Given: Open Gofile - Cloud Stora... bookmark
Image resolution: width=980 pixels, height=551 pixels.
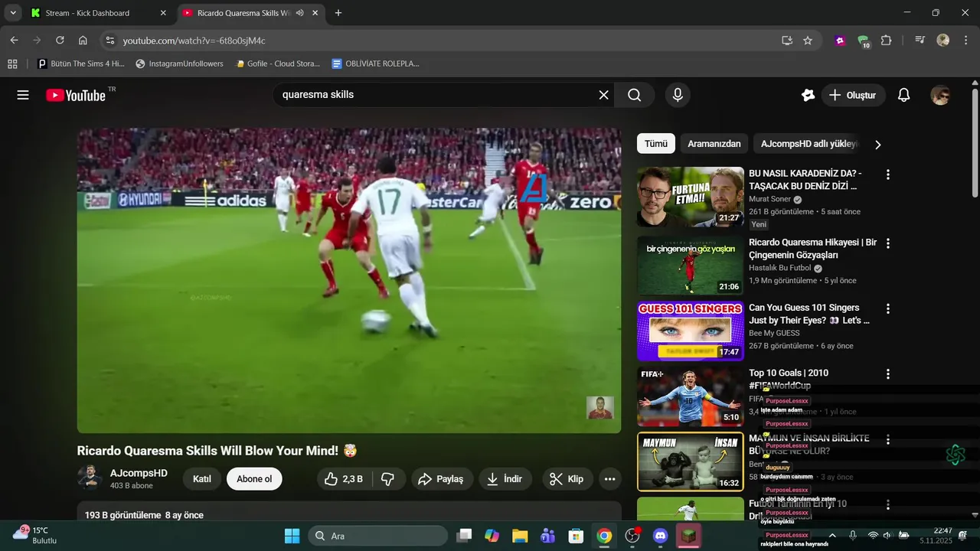Looking at the screenshot, I should click(277, 64).
